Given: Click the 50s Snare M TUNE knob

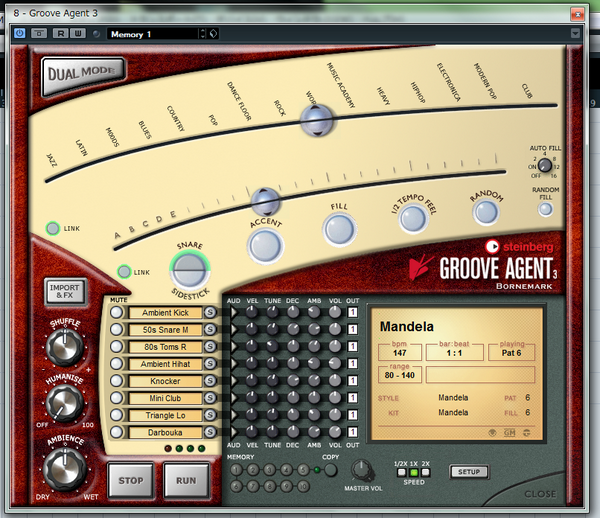Looking at the screenshot, I should click(x=272, y=329).
